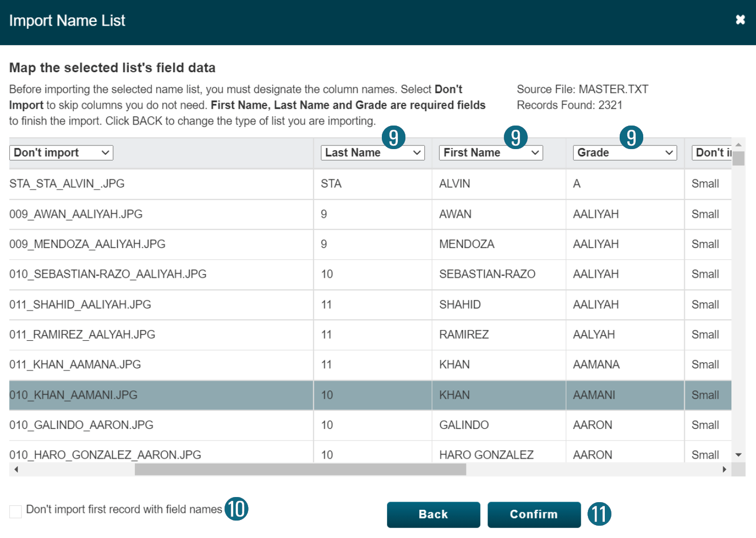
Task: Click the vertical scrollbar down arrow
Action: [x=739, y=455]
